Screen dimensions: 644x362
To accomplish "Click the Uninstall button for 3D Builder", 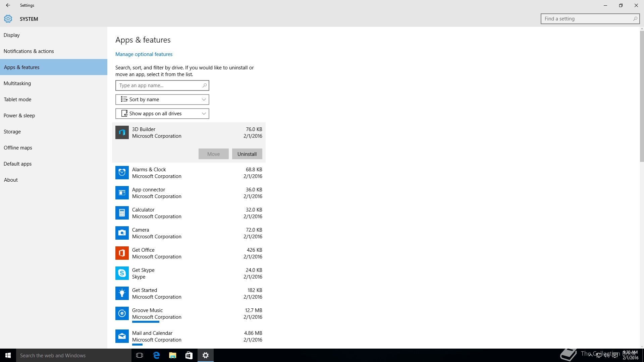I will [247, 154].
